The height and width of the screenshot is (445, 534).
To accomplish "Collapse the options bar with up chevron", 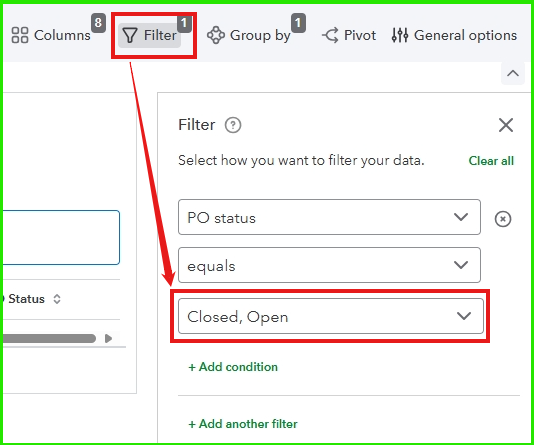I will point(513,73).
